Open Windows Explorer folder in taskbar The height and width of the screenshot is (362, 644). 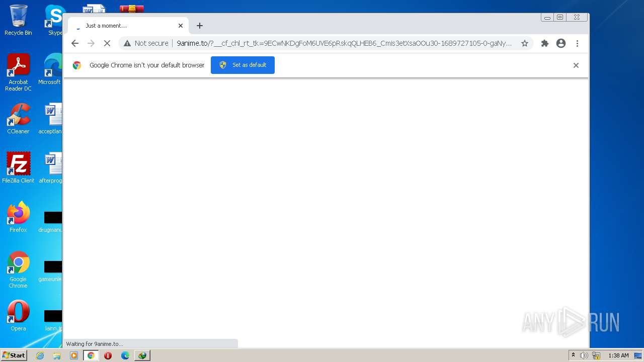57,355
